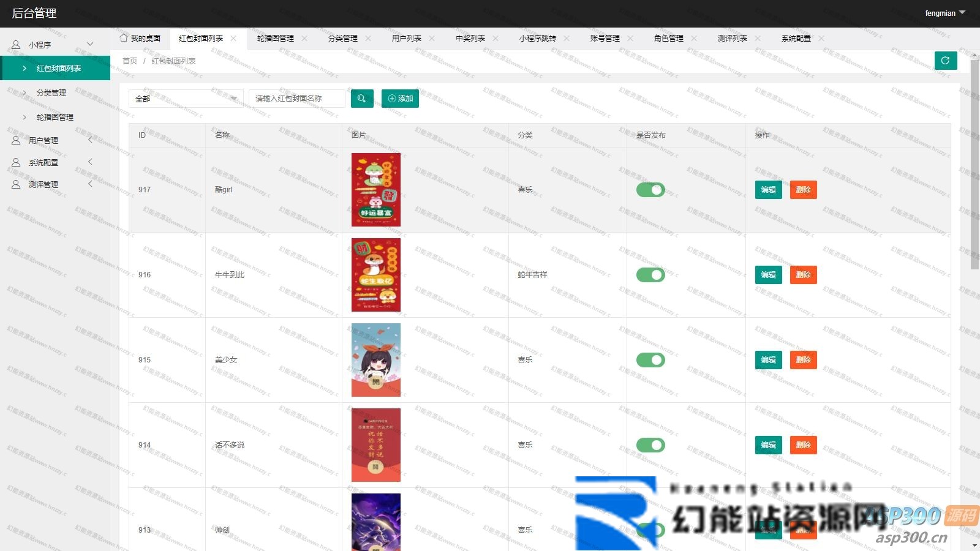Screen dimensions: 980x551
Task: Open 分类管理 in the sidebar
Action: [x=51, y=93]
